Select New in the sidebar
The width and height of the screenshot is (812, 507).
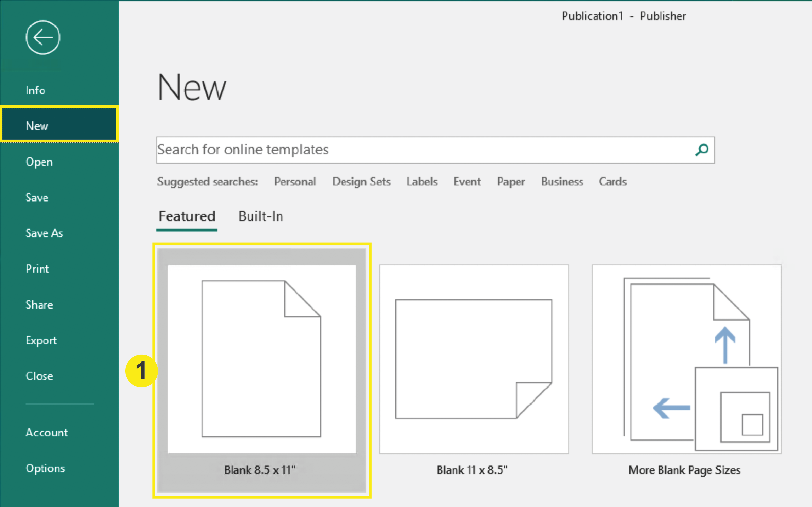pyautogui.click(x=37, y=126)
